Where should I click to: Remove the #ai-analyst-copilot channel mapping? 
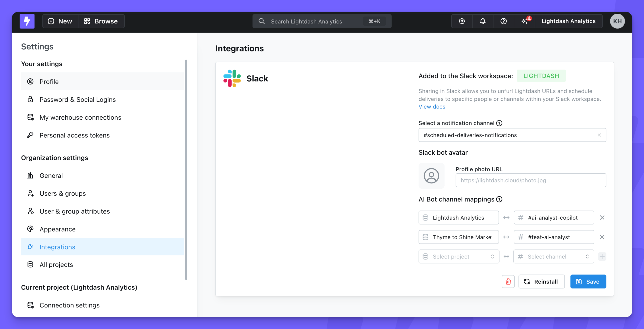[602, 217]
